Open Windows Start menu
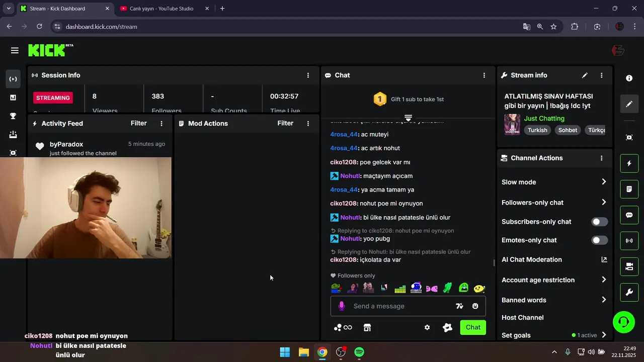Viewport: 644px width, 362px height. 285,352
